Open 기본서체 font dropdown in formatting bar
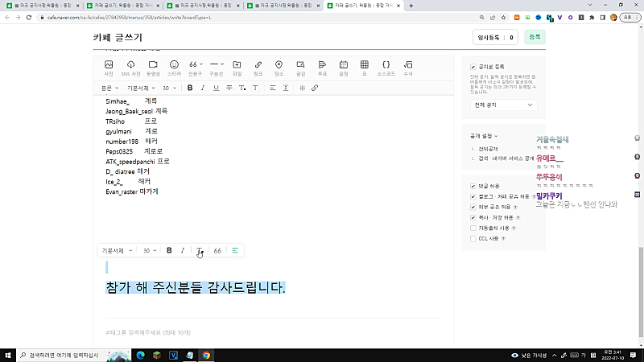The height and width of the screenshot is (362, 644). tap(141, 88)
